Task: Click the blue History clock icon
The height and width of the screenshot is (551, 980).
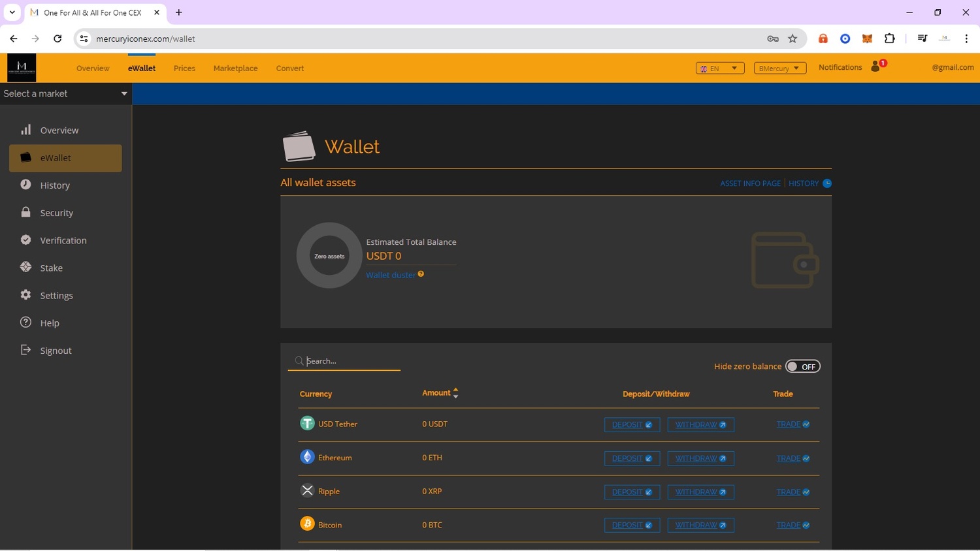Action: coord(827,183)
